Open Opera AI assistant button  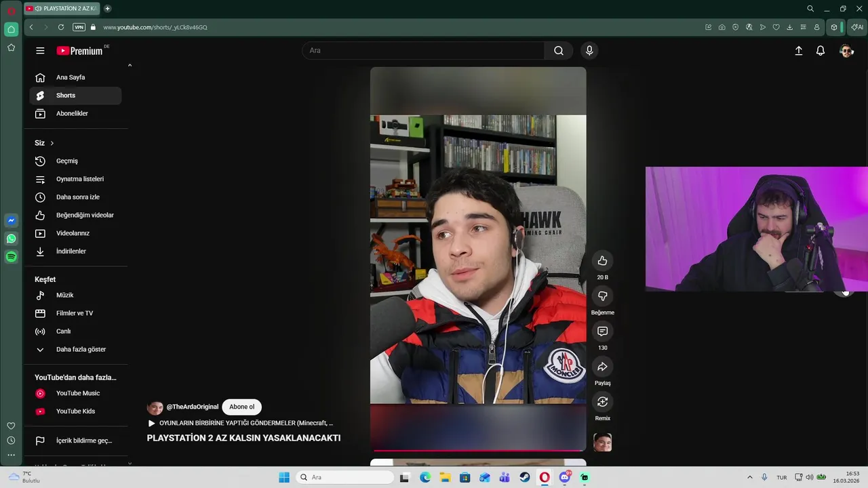coord(857,27)
